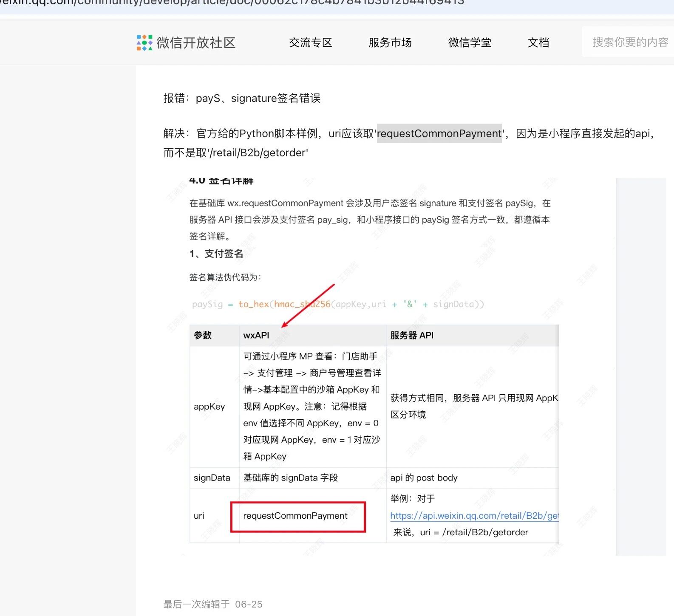Click the paySig pseudo-code formula line

click(338, 304)
